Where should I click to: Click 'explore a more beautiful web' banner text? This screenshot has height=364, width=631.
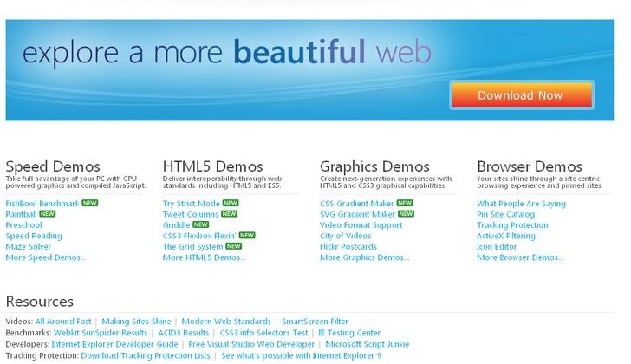tap(226, 52)
